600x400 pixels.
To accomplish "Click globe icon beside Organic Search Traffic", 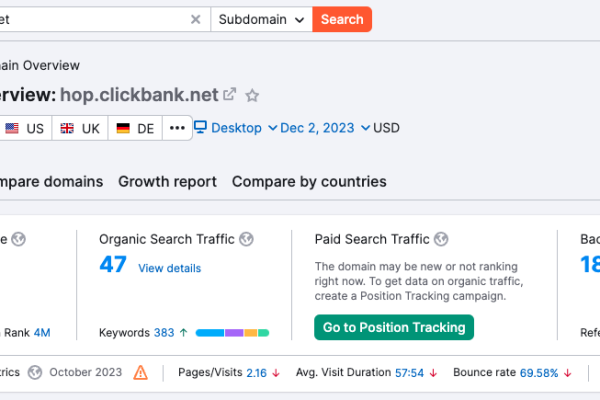I will coord(246,239).
